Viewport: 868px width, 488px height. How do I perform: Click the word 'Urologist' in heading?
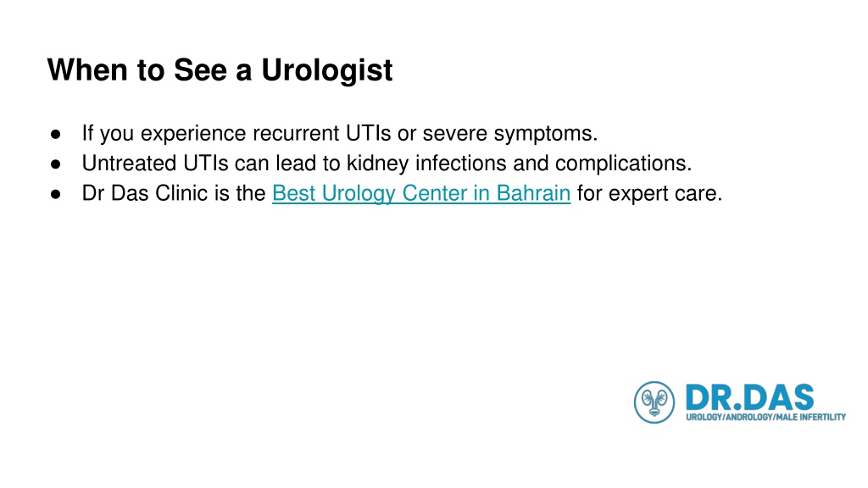[326, 69]
